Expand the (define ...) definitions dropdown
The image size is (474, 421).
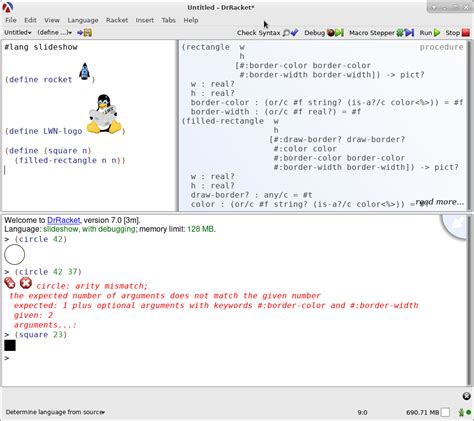tap(54, 32)
